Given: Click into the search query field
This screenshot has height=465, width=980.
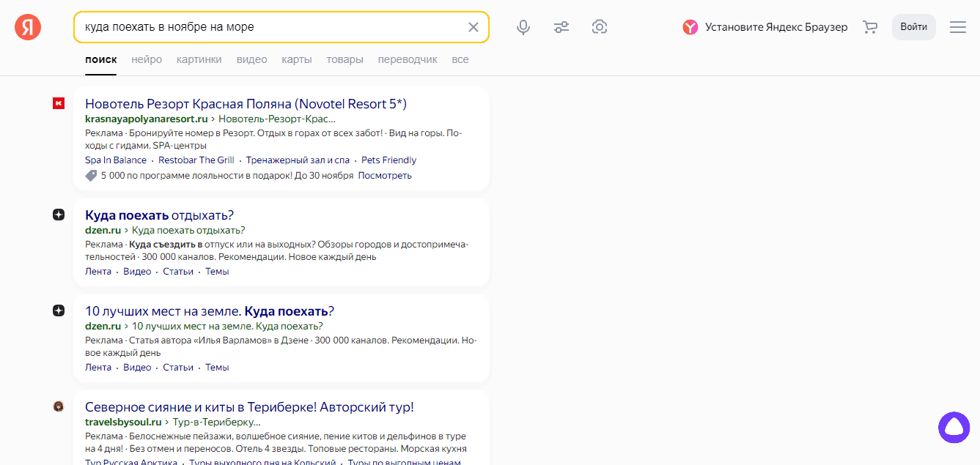Looking at the screenshot, I should pyautogui.click(x=271, y=27).
